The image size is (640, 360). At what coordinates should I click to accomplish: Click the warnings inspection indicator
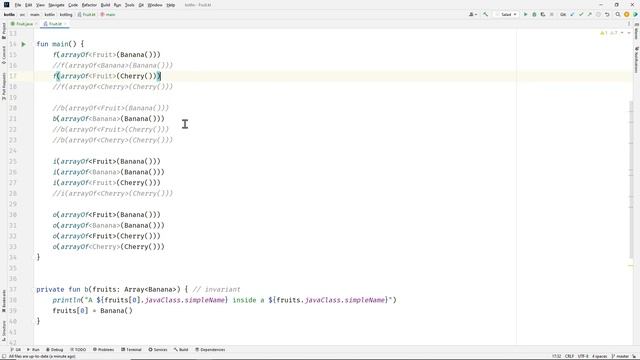609,33
